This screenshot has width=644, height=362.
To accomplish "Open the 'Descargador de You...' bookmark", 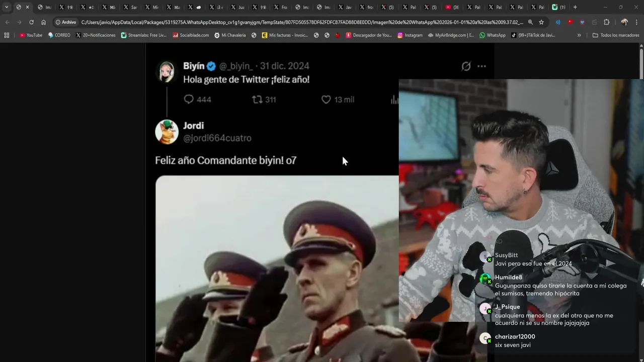I will point(369,35).
